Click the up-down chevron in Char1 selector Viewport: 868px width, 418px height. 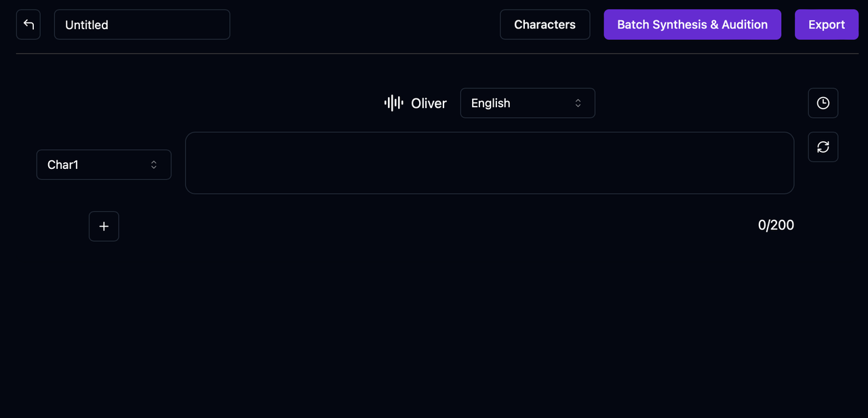(154, 165)
